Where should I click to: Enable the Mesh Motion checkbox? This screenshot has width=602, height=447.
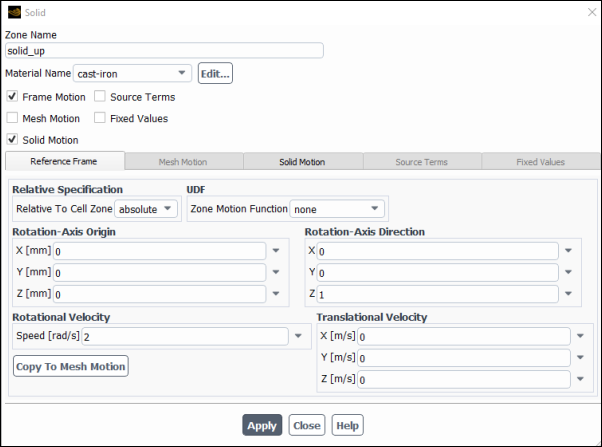coord(12,118)
